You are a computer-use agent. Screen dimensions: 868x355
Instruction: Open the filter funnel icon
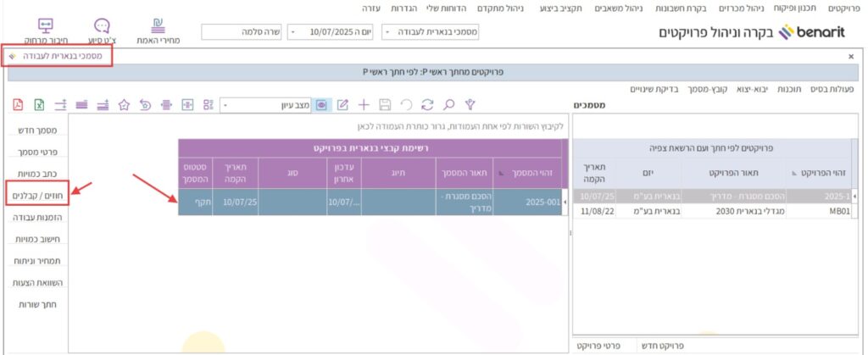pyautogui.click(x=471, y=105)
